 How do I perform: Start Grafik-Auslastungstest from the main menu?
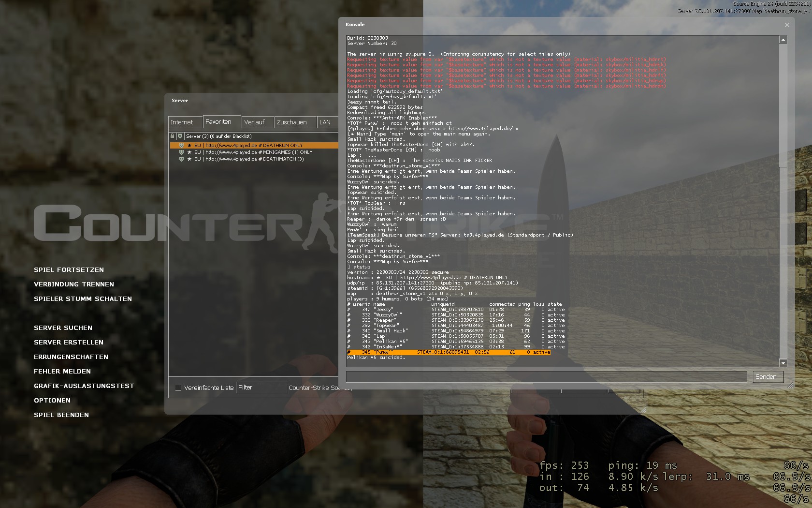pyautogui.click(x=84, y=386)
